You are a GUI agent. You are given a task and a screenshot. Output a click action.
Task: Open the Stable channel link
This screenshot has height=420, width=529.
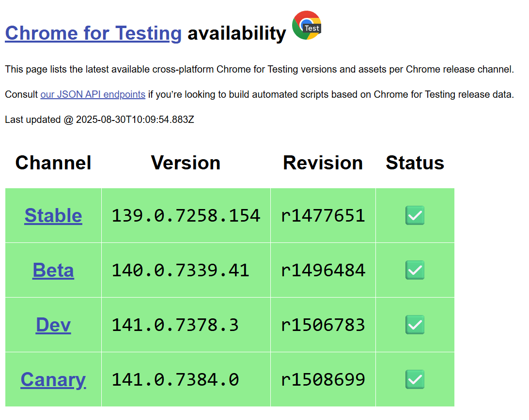53,215
